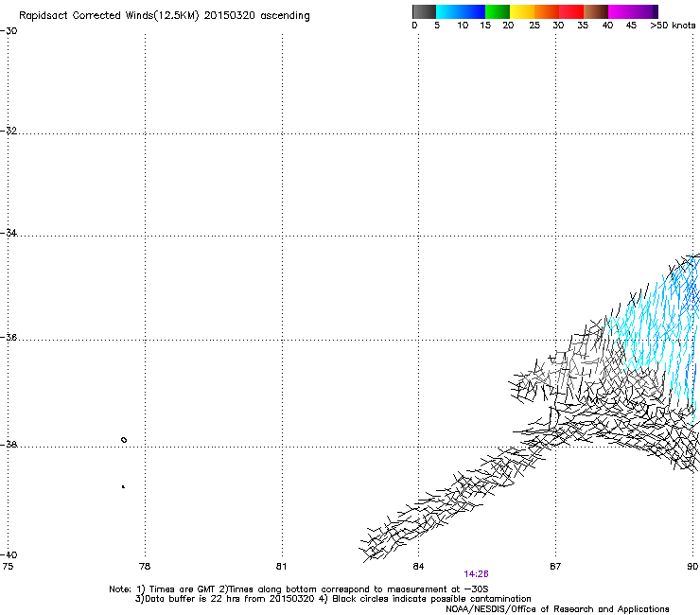
Task: Click the latitude label -32
Action: point(9,131)
